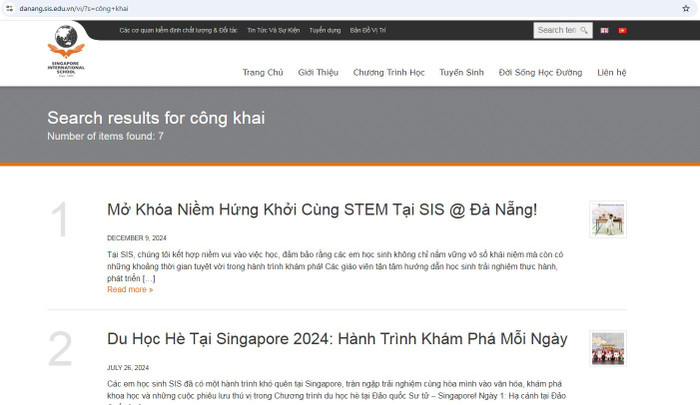
Task: Open Các cơ quan kiểm định chất lượng & Đối tác
Action: (x=178, y=30)
